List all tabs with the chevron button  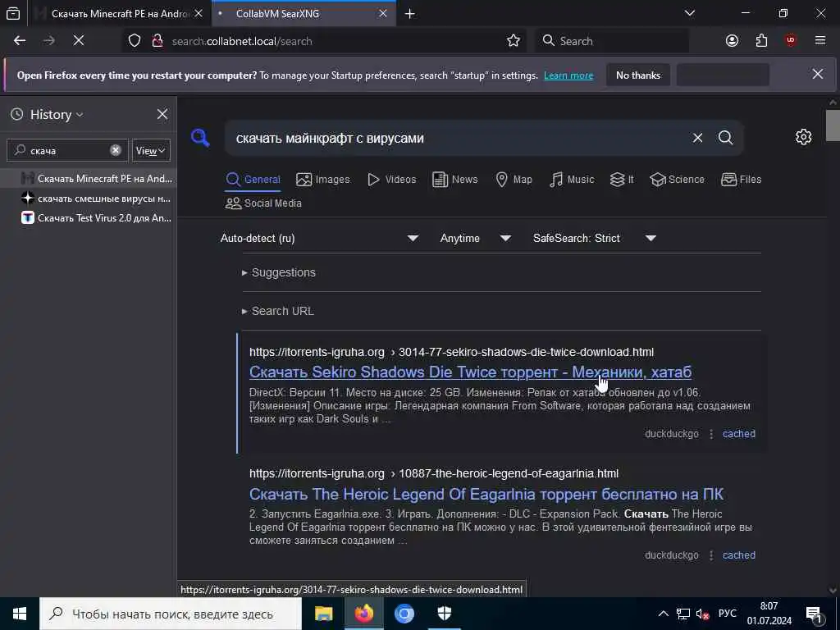pyautogui.click(x=690, y=13)
